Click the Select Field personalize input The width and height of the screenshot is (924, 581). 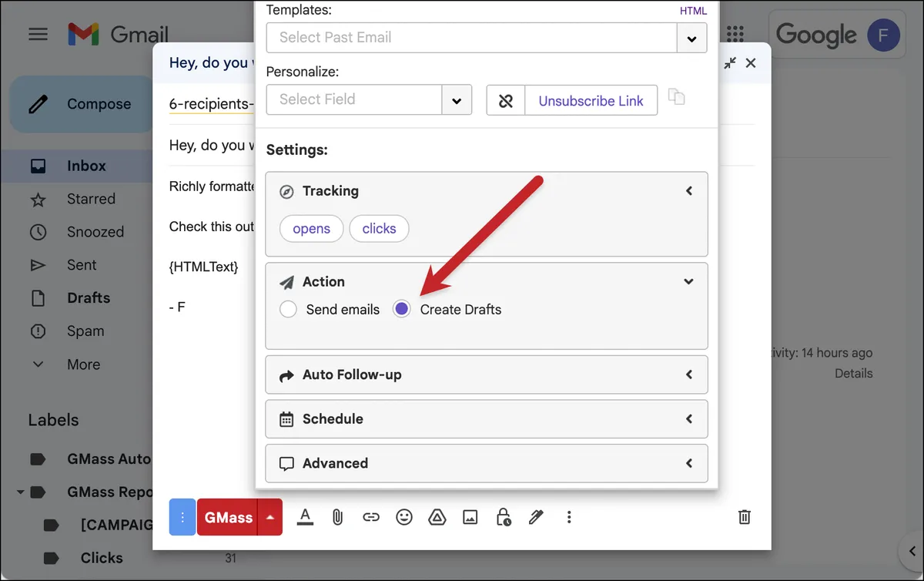[354, 99]
